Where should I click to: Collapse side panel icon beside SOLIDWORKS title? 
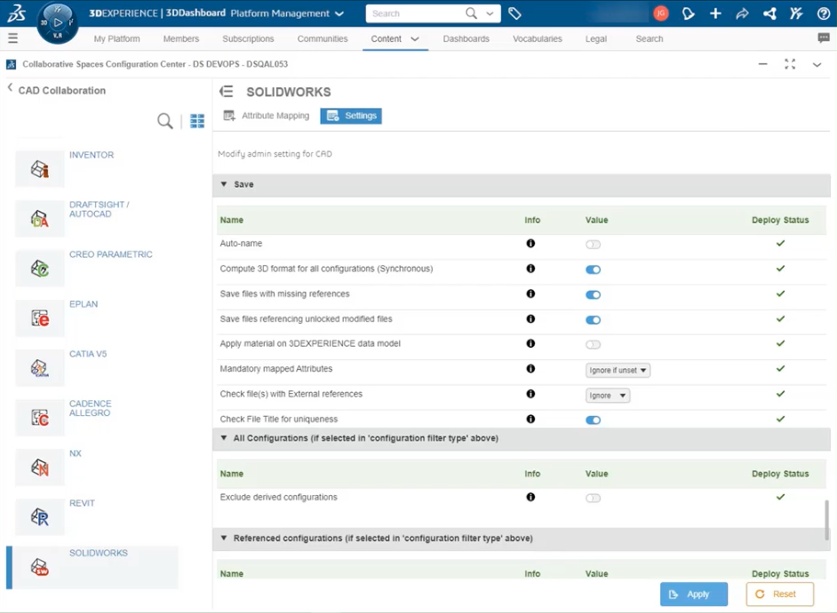[226, 91]
